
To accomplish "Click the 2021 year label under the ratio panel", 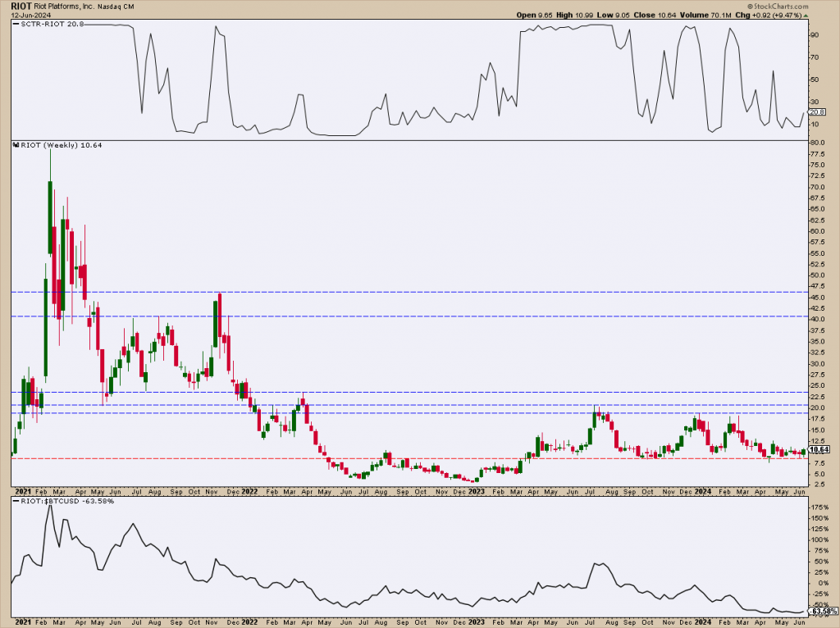I will point(23,622).
